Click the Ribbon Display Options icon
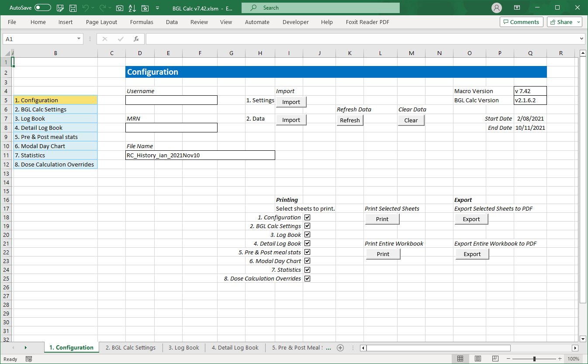 [517, 8]
